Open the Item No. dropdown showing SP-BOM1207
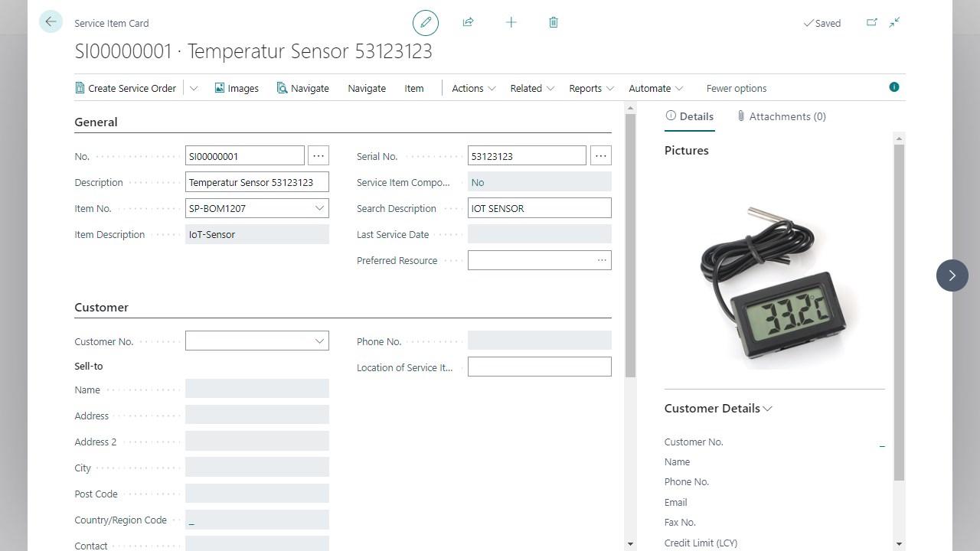This screenshot has width=980, height=551. tap(319, 207)
